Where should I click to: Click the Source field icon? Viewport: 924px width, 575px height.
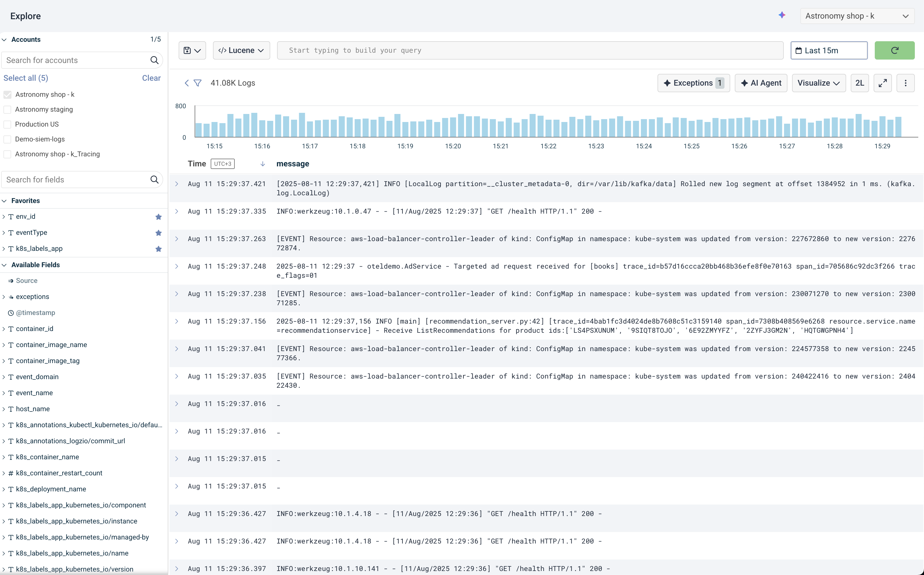click(11, 281)
